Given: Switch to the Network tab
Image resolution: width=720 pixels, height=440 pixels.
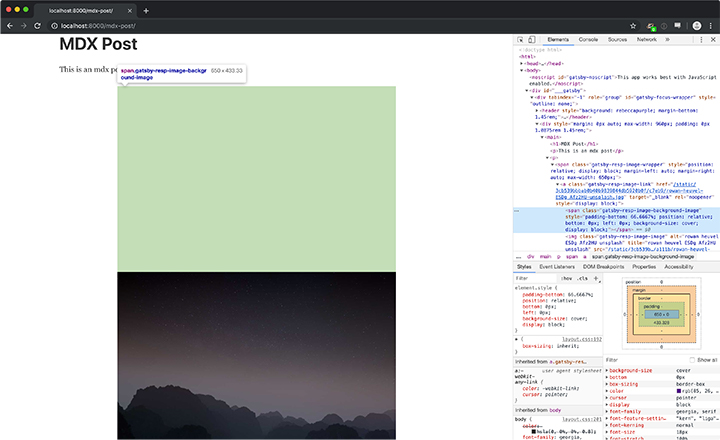Looking at the screenshot, I should coord(647,40).
